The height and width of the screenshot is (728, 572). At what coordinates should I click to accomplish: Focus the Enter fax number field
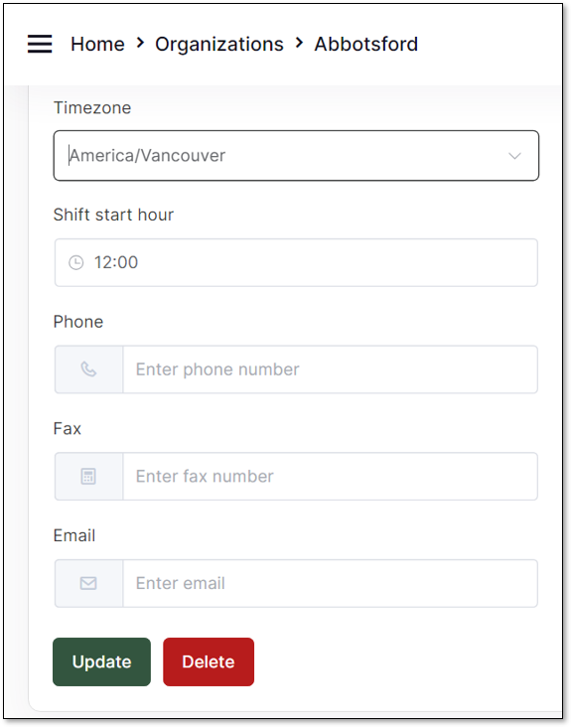tap(330, 477)
